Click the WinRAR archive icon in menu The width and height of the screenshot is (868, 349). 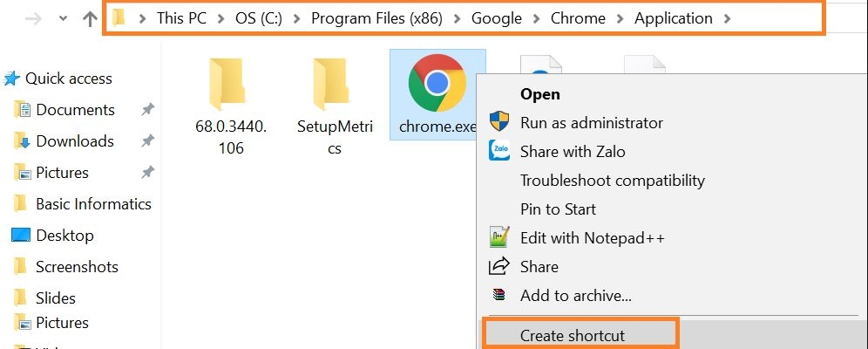(x=499, y=295)
